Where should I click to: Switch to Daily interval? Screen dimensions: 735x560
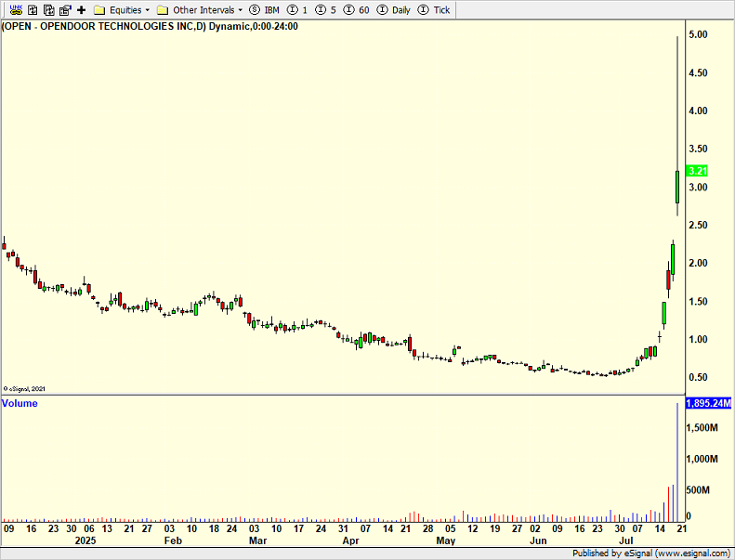coord(394,10)
